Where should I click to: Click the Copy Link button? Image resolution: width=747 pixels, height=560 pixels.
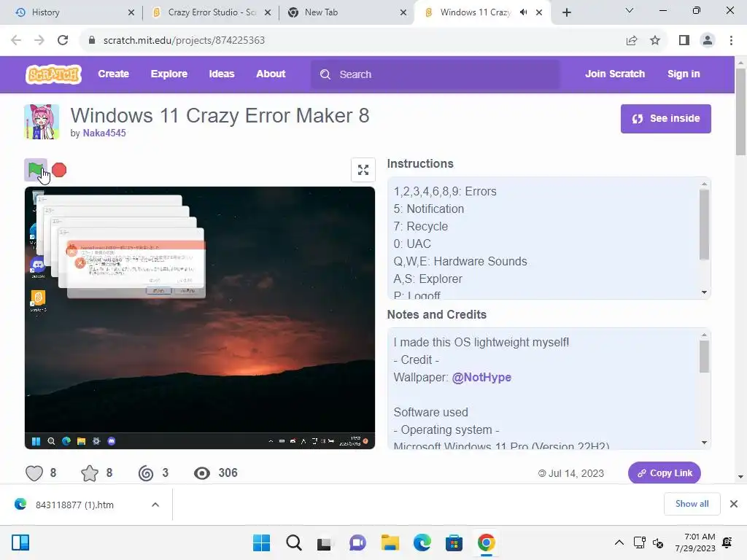tap(664, 472)
